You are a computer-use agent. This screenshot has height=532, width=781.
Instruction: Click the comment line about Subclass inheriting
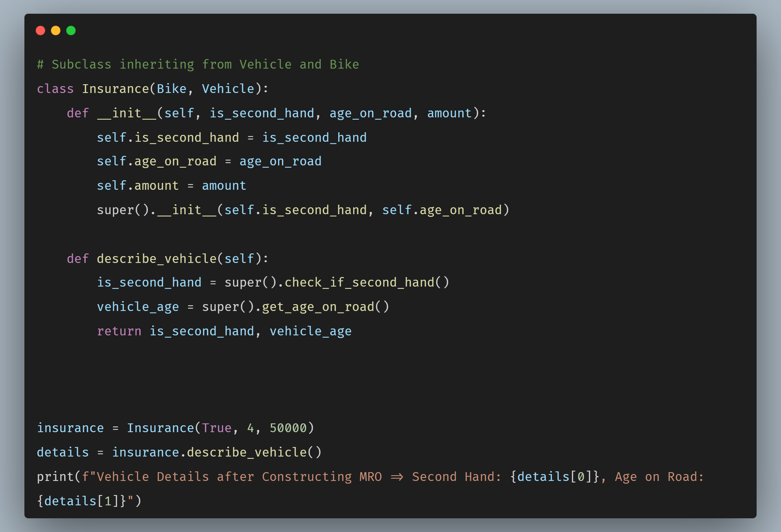(198, 64)
